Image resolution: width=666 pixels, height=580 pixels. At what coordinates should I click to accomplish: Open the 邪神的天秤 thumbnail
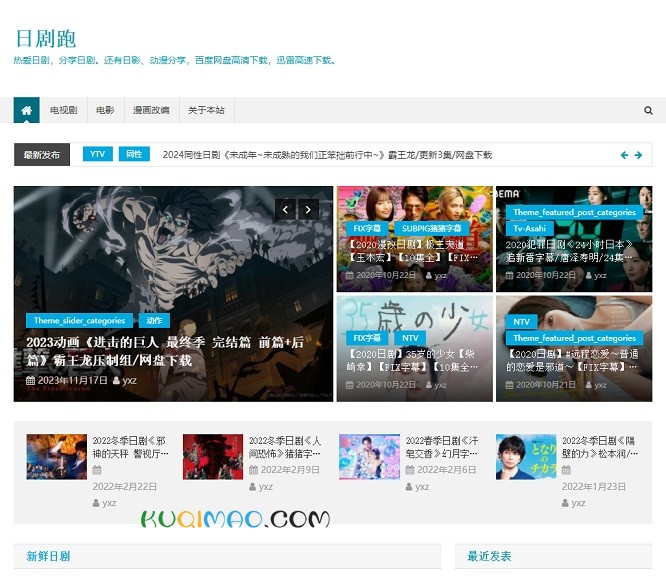[x=56, y=457]
